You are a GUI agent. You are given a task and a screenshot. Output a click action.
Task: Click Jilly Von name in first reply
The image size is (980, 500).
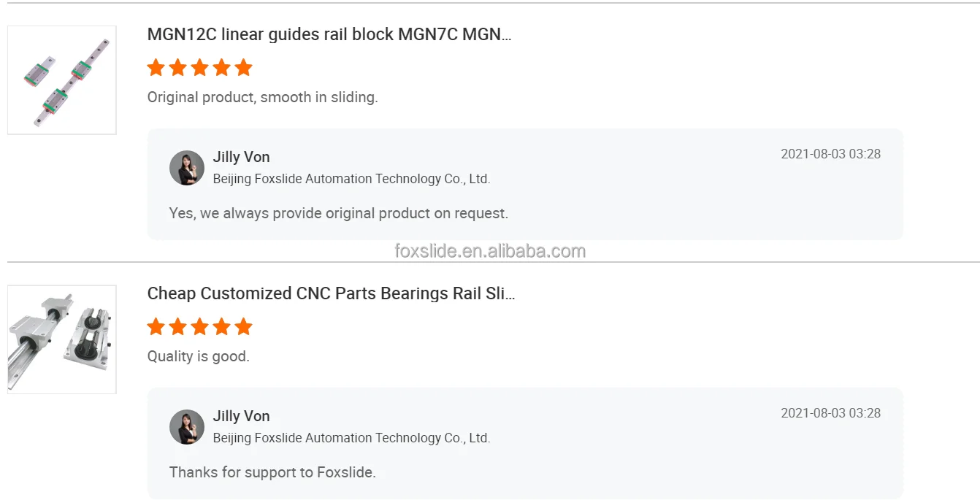point(241,157)
